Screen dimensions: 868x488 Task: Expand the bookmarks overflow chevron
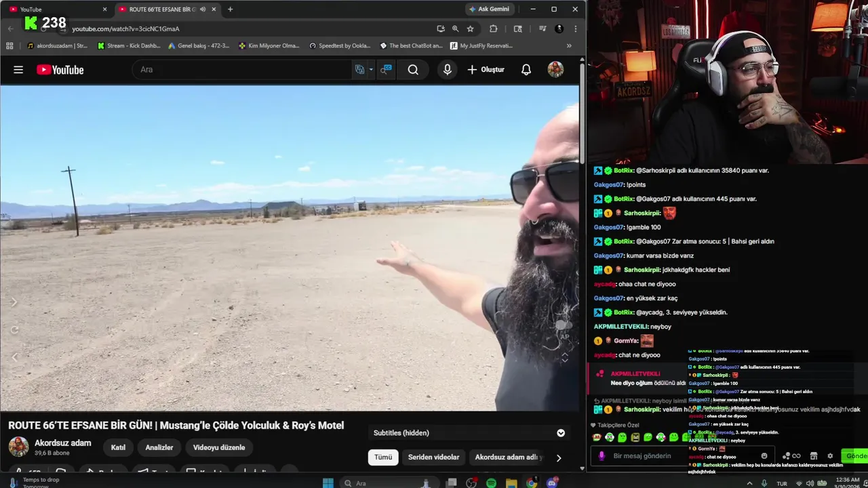pyautogui.click(x=569, y=46)
